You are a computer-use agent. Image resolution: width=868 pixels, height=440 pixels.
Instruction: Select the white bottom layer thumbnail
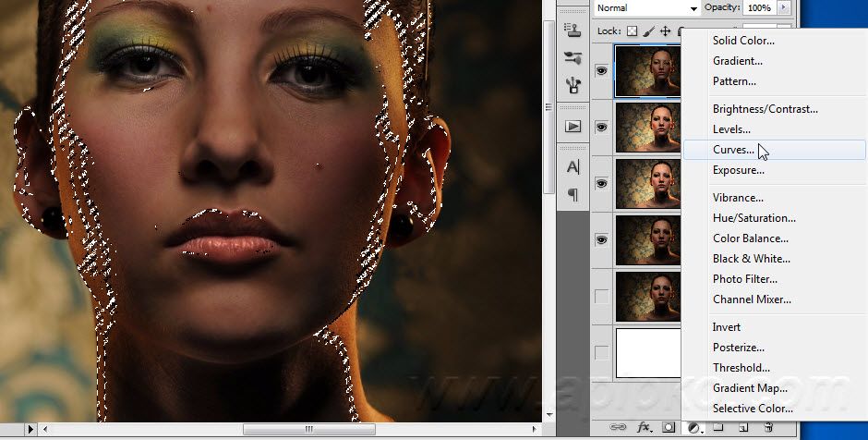(x=647, y=353)
